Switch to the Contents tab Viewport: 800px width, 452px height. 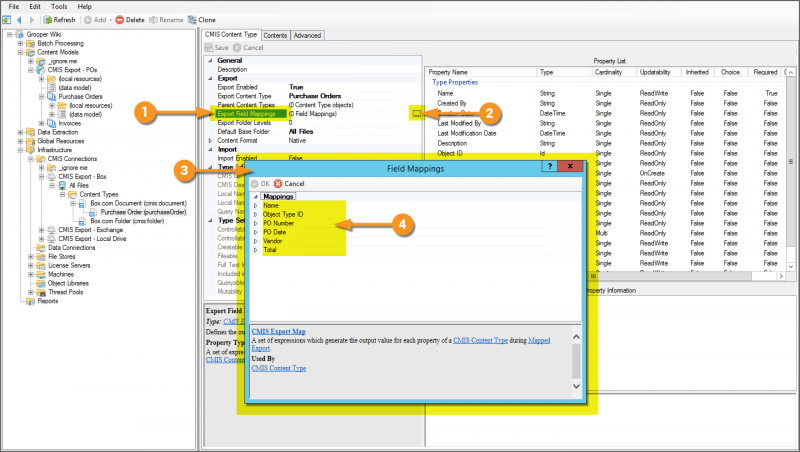point(275,35)
